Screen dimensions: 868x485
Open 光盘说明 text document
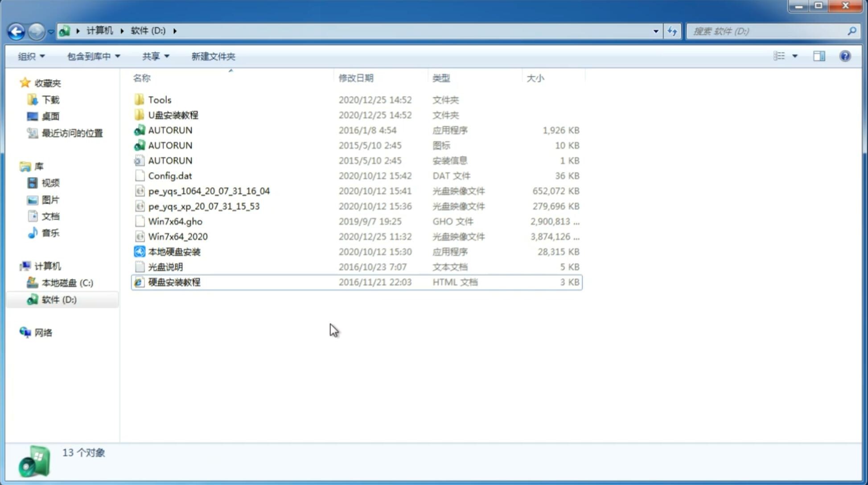(x=166, y=267)
